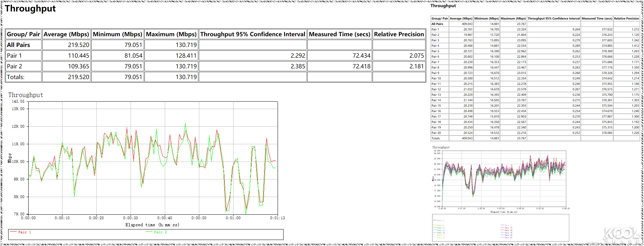Click the Totals: row label in left table
The height and width of the screenshot is (246, 644).
[x=16, y=77]
